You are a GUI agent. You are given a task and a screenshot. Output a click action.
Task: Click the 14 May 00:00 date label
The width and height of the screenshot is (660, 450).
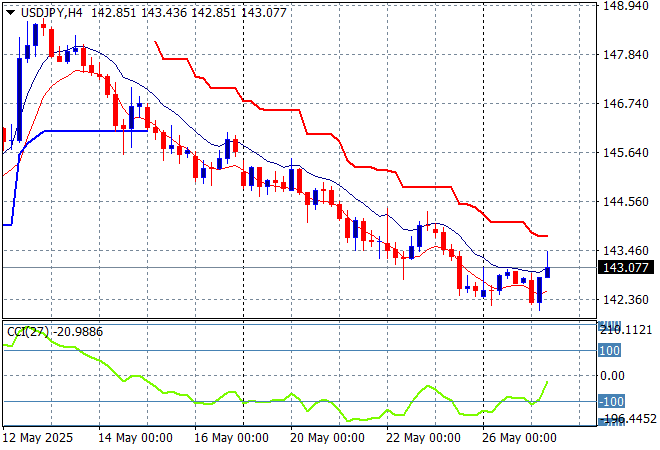(136, 438)
